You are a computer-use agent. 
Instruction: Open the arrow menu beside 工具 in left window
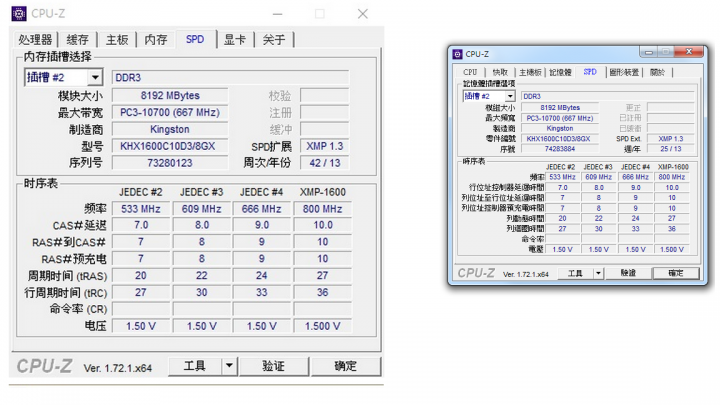pyautogui.click(x=229, y=366)
